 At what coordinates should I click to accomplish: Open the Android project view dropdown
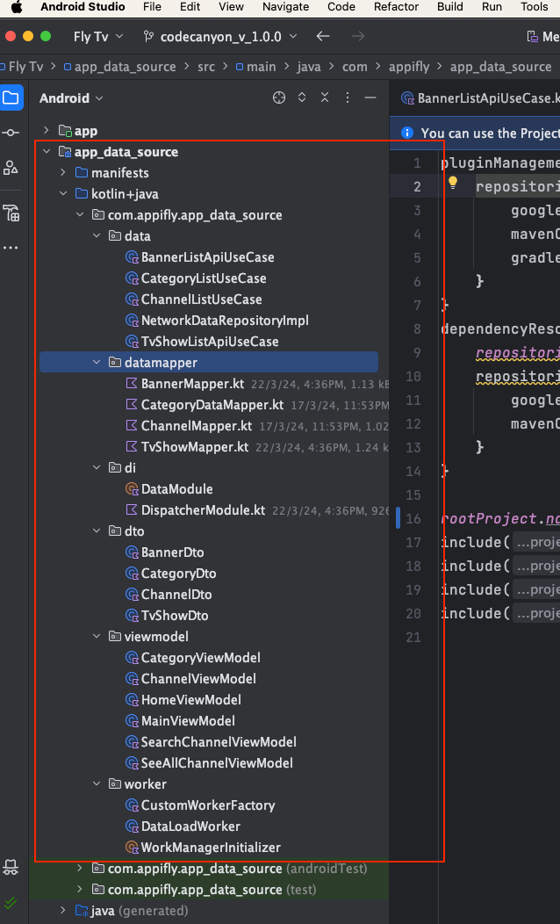[x=71, y=98]
